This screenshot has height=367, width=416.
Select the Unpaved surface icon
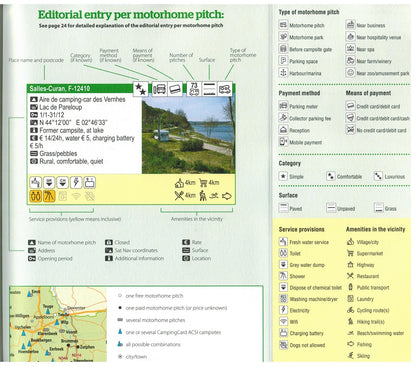[331, 208]
